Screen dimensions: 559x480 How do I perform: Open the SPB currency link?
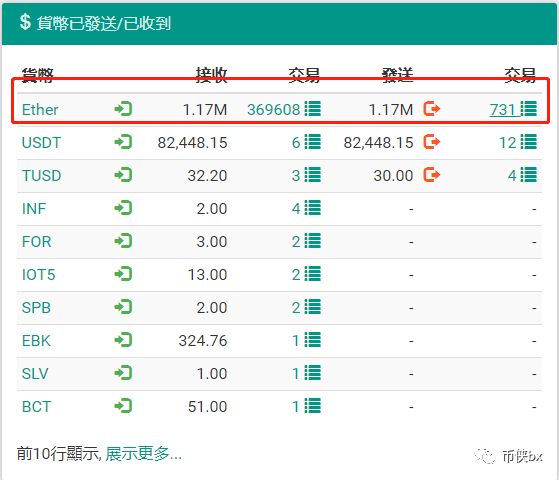[x=36, y=308]
